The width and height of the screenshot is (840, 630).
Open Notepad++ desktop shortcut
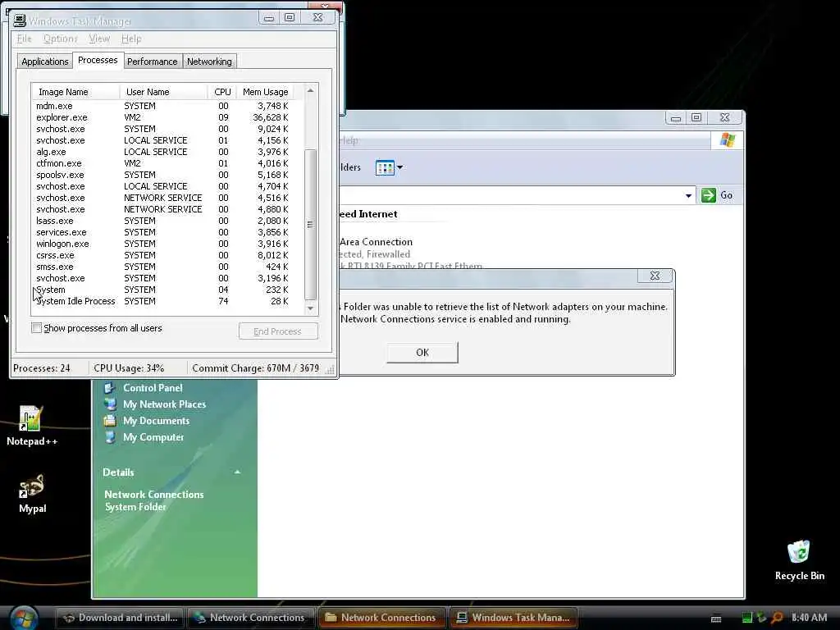click(30, 426)
